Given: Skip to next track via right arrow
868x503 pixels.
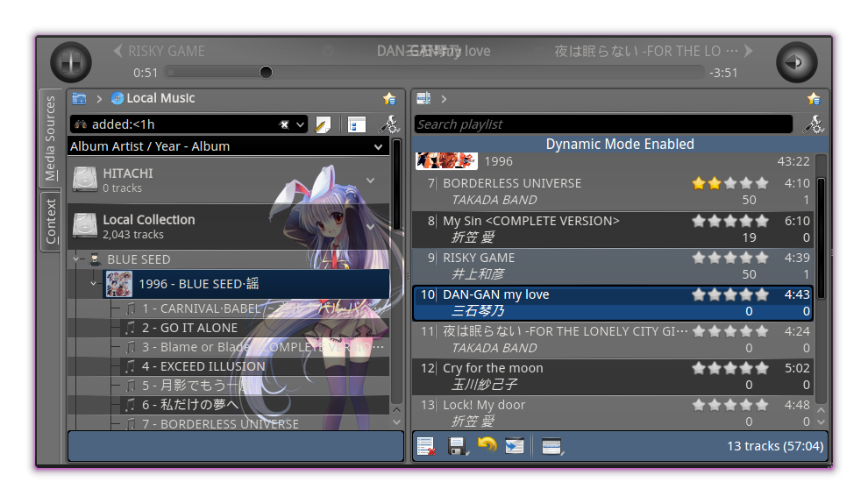Looking at the screenshot, I should pos(749,51).
